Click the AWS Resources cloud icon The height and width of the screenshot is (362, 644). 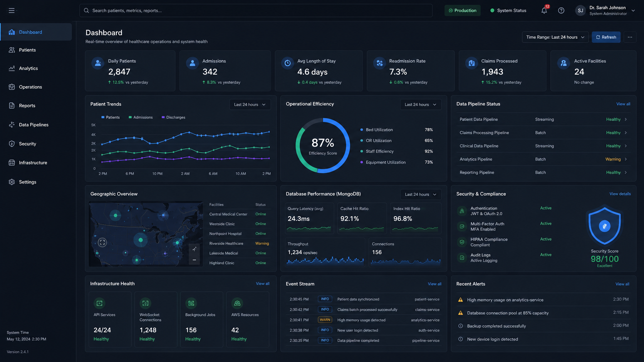237,304
